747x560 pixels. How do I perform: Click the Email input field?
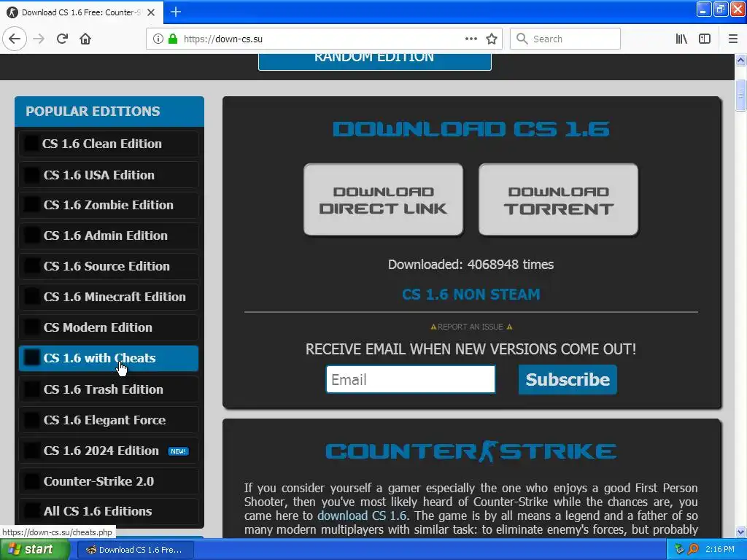tap(411, 379)
